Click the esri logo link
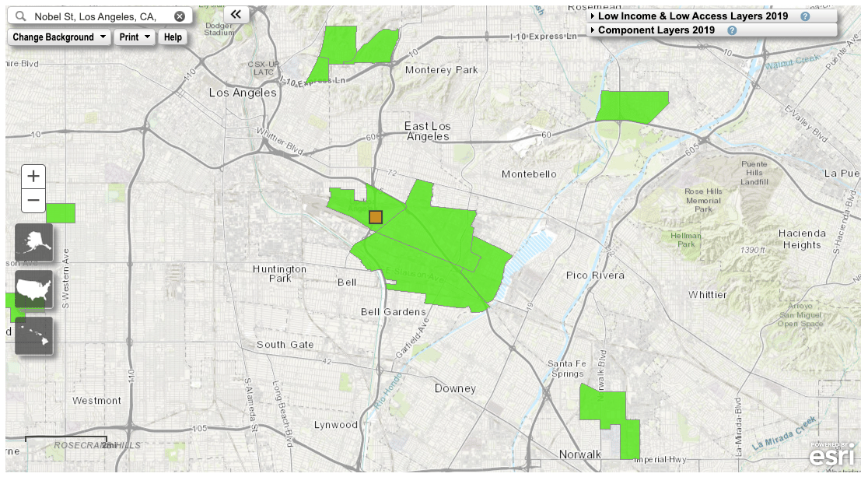The height and width of the screenshot is (477, 868). (x=831, y=454)
